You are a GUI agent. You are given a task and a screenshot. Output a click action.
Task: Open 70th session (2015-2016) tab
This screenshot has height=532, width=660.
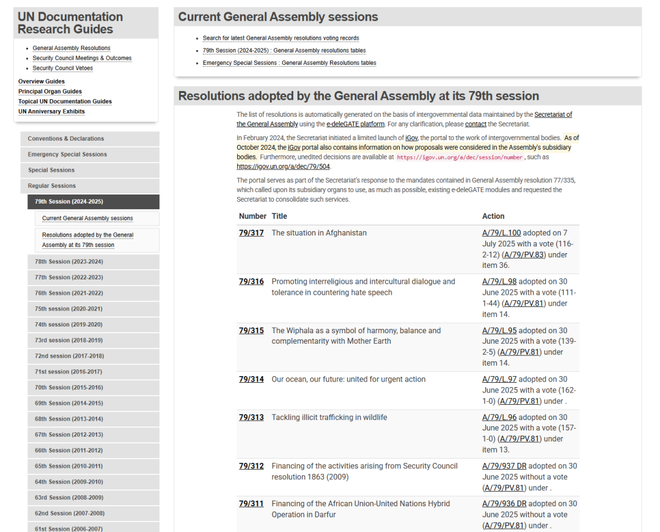[68, 387]
